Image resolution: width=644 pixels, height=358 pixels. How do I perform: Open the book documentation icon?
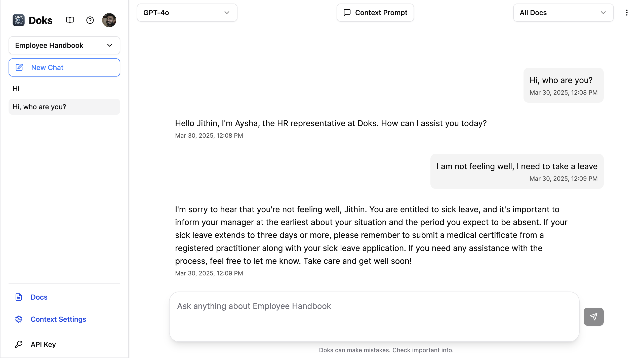[70, 20]
